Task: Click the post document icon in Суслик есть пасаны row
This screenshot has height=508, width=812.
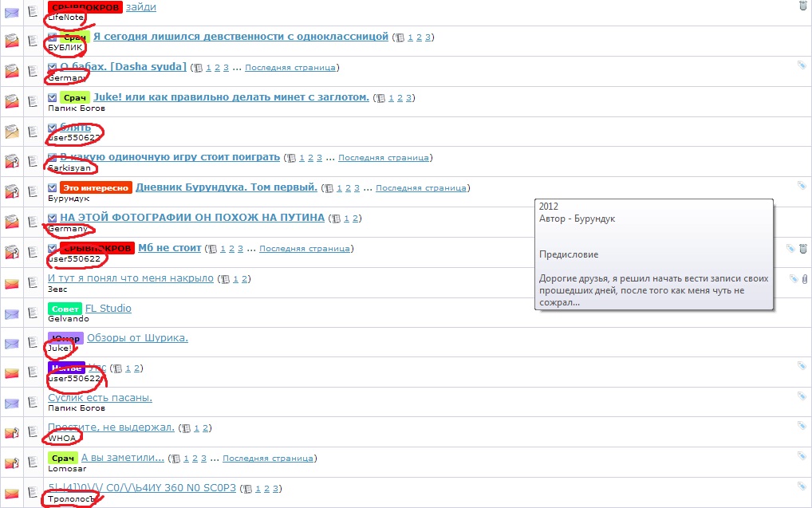Action: (x=33, y=403)
